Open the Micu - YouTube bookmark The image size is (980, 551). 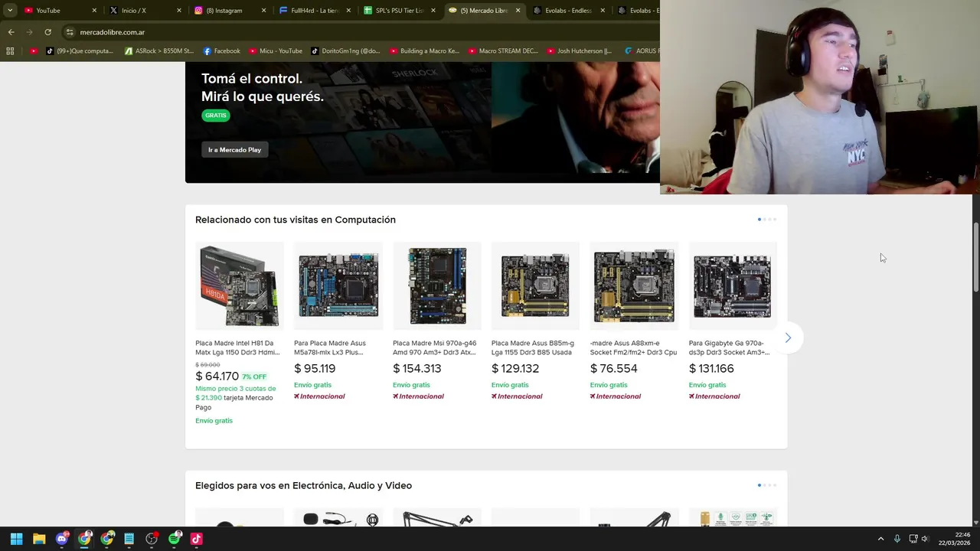pyautogui.click(x=275, y=51)
